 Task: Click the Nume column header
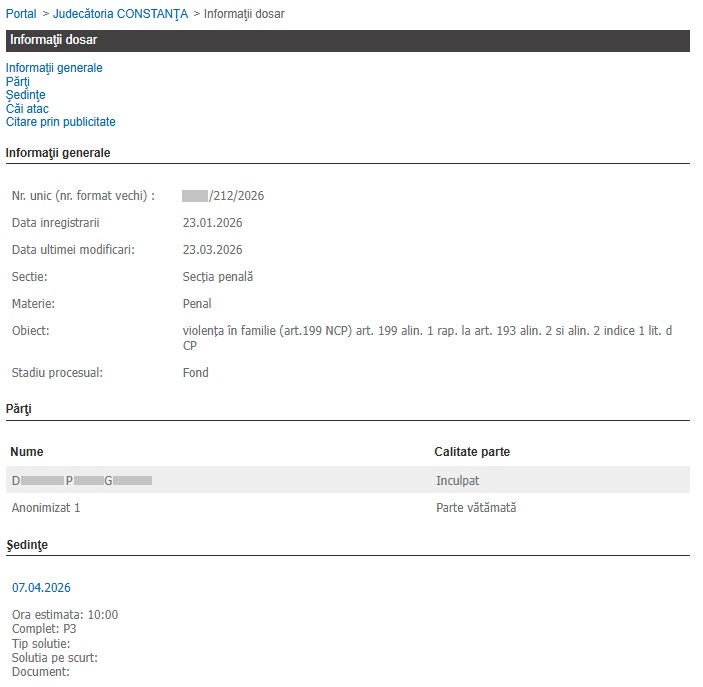27,452
